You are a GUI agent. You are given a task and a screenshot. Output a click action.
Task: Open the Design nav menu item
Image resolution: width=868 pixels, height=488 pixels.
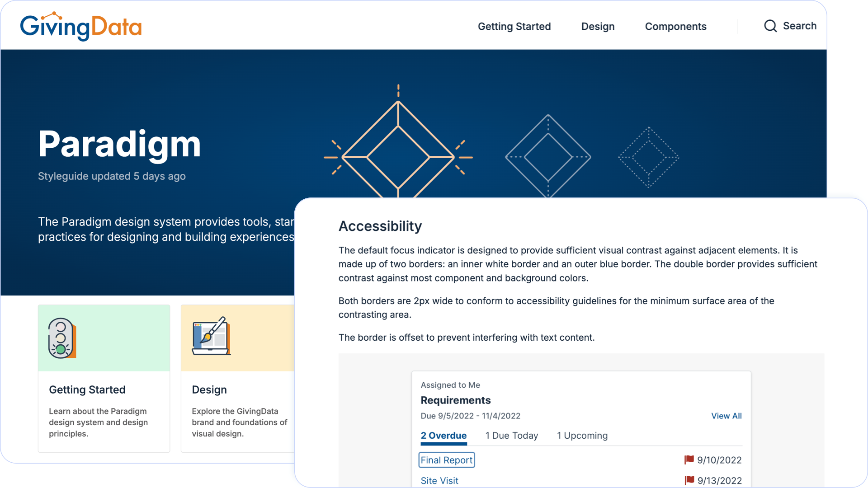[x=598, y=26]
